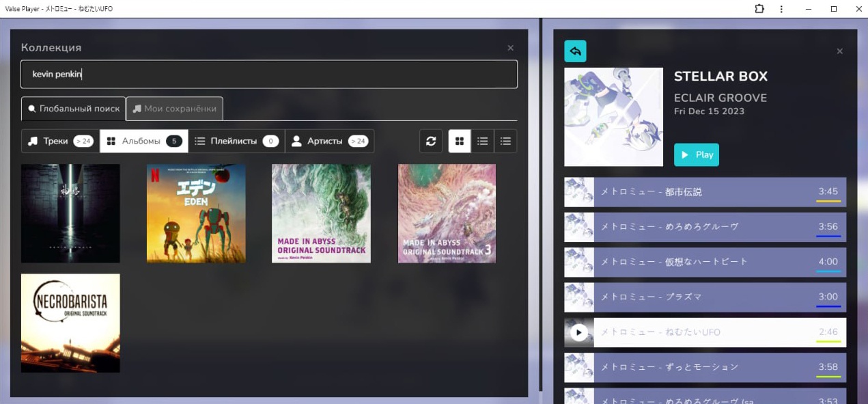Click the STELLAR BOX album title
This screenshot has width=868, height=404.
coord(720,77)
